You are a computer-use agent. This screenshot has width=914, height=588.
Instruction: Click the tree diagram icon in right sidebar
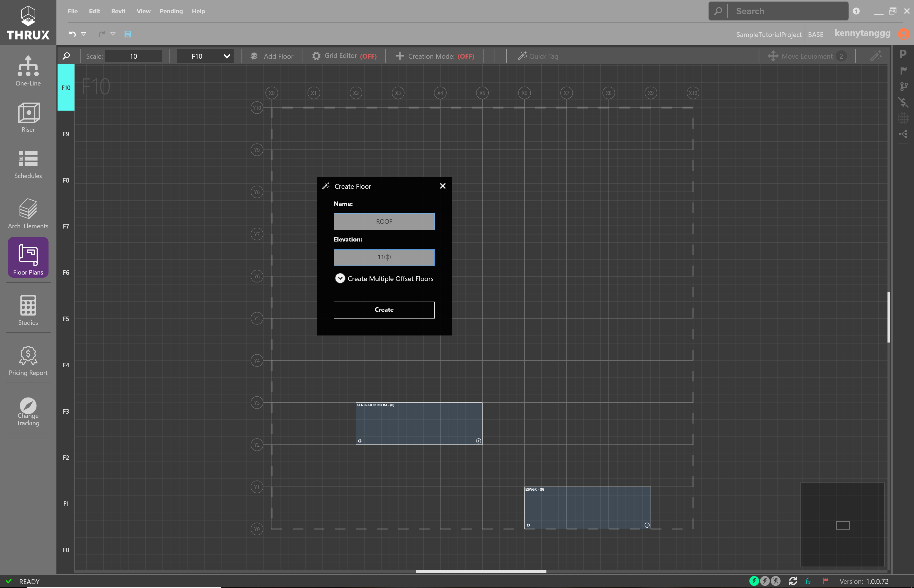(x=903, y=134)
